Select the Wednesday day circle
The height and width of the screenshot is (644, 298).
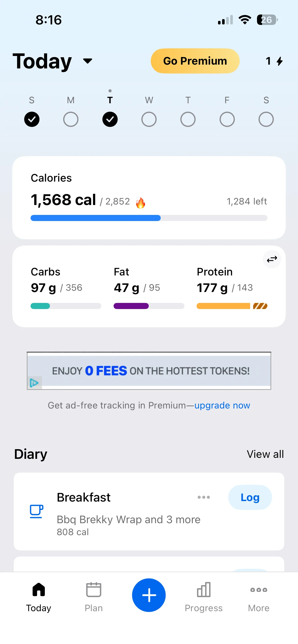149,119
